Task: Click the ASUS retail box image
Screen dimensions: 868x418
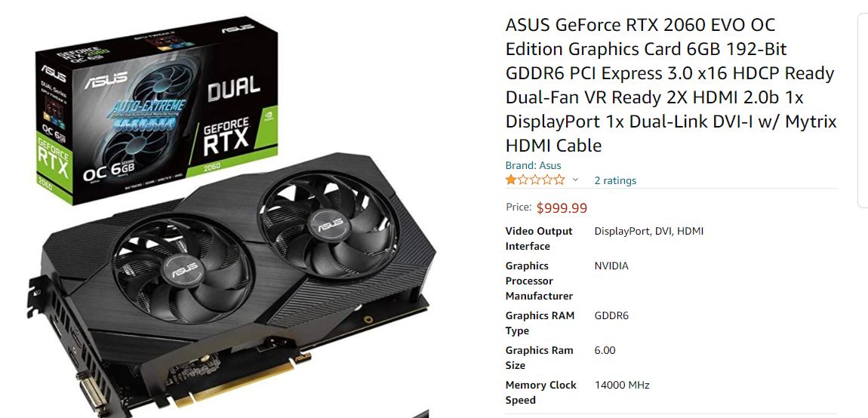Action: coord(157,111)
